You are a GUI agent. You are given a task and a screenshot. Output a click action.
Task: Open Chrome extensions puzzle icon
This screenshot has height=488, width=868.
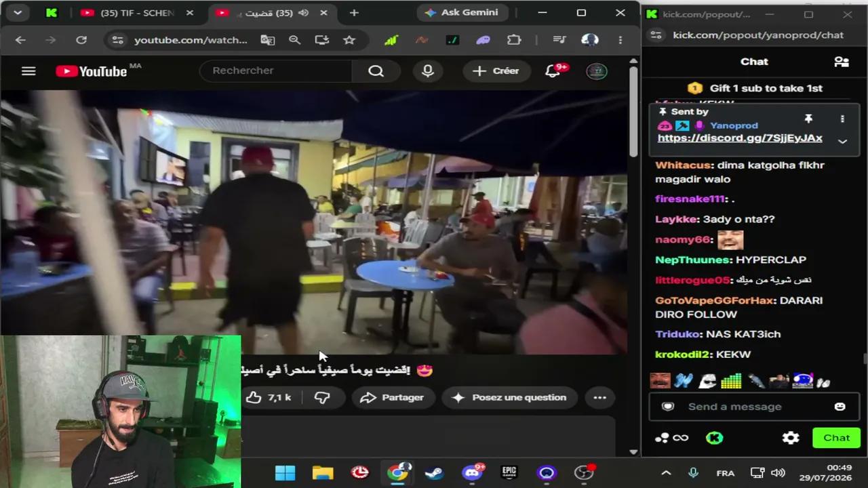click(514, 40)
